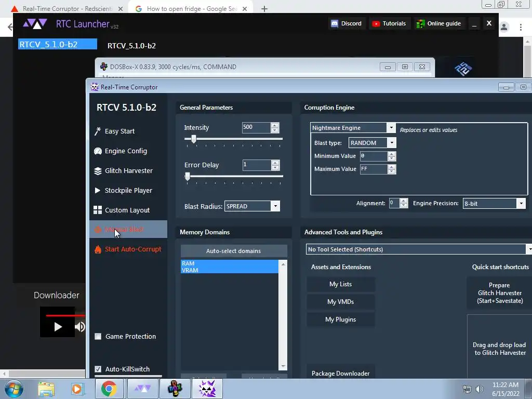
Task: Select VRAM memory domain
Action: coord(229,270)
